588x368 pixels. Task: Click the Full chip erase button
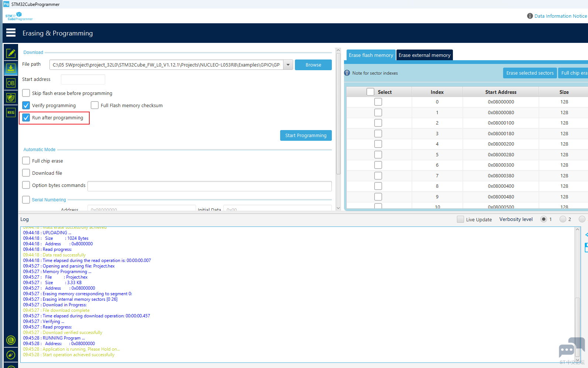click(x=573, y=73)
